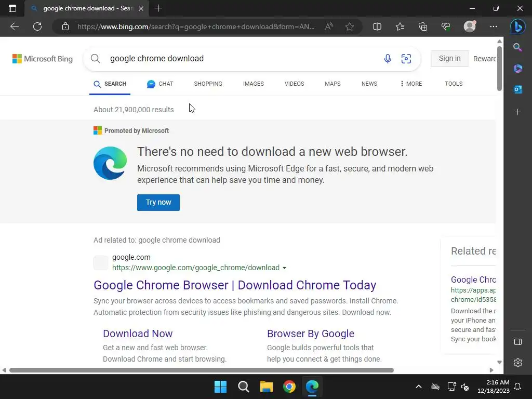Screen dimensions: 532x399
Task: Click the vertical page scrollbar thumb
Action: click(x=499, y=69)
